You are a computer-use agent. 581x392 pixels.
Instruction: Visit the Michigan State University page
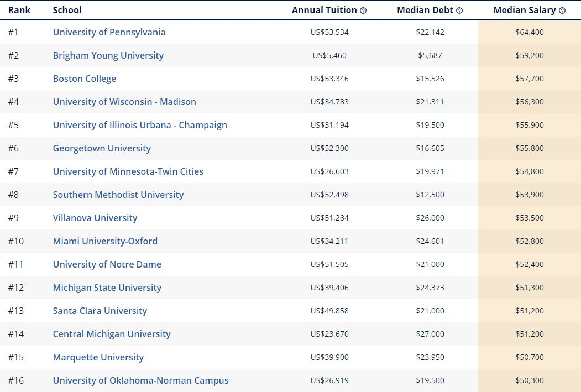tap(107, 288)
